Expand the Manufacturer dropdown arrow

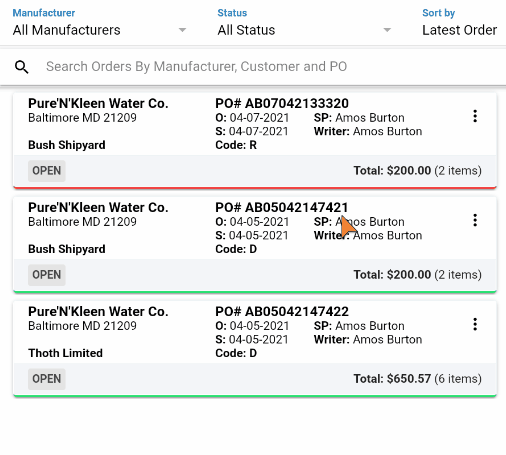[182, 30]
